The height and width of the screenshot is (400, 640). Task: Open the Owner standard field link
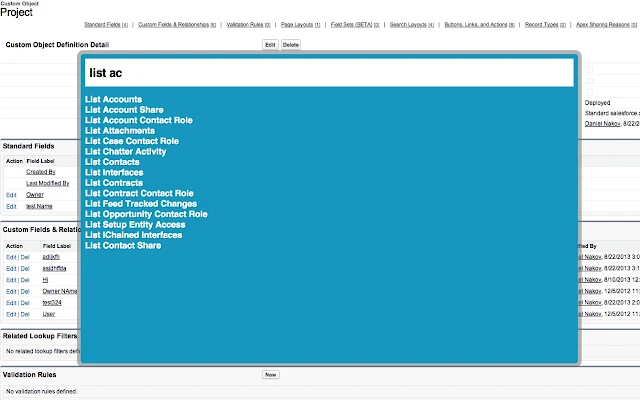35,195
